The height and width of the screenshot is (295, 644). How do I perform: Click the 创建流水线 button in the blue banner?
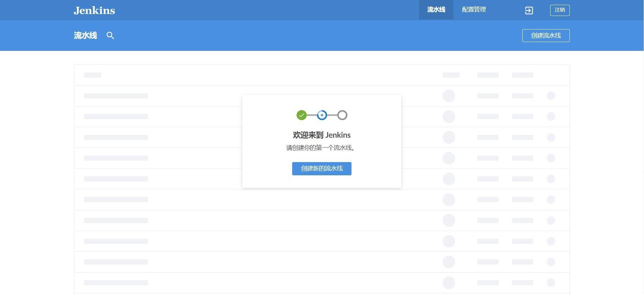click(x=546, y=36)
